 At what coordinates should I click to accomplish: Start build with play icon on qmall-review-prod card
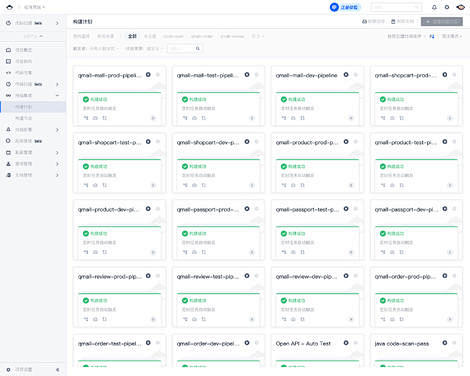[153, 319]
